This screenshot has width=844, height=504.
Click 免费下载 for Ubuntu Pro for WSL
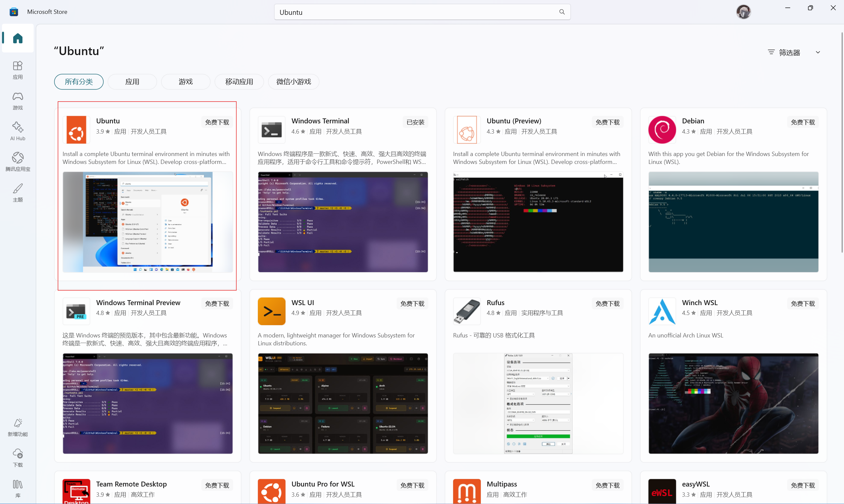[413, 485]
